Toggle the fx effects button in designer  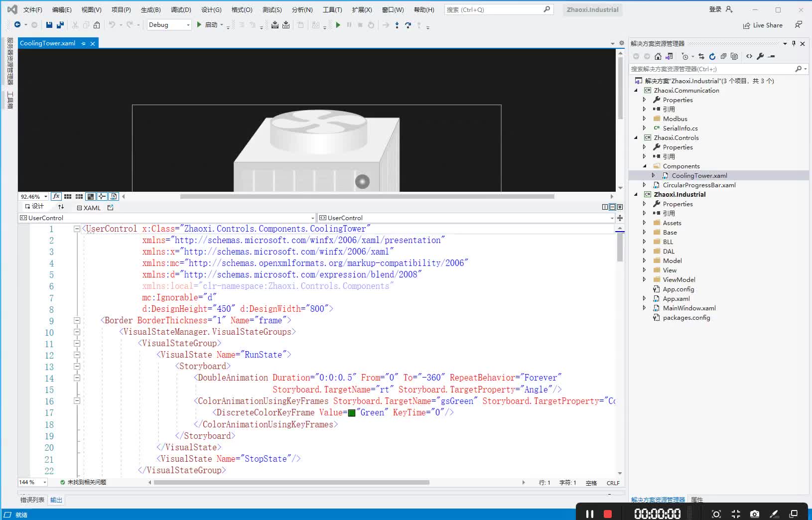pos(56,196)
